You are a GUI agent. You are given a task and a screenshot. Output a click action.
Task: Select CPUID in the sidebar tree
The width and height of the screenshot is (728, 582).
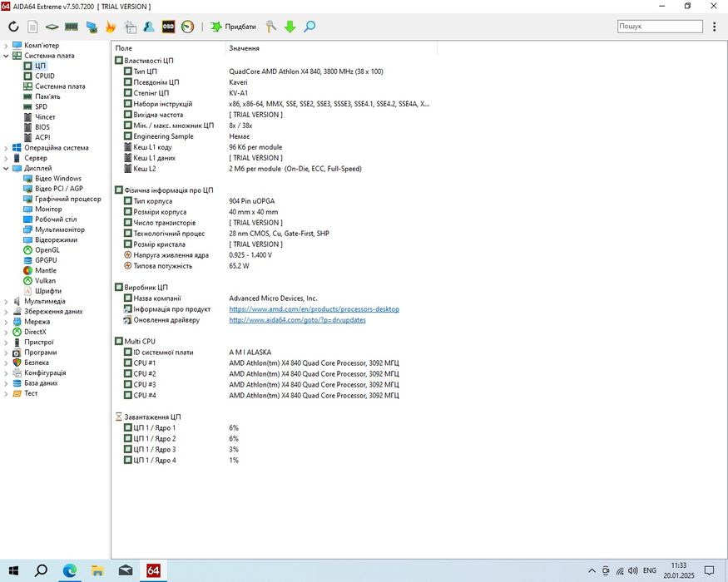[x=44, y=76]
